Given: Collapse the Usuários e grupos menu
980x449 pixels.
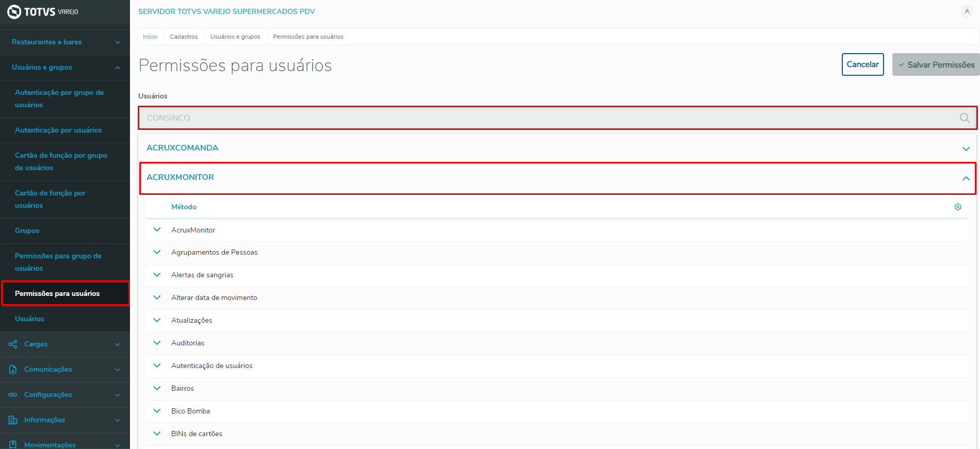Looking at the screenshot, I should tap(65, 67).
